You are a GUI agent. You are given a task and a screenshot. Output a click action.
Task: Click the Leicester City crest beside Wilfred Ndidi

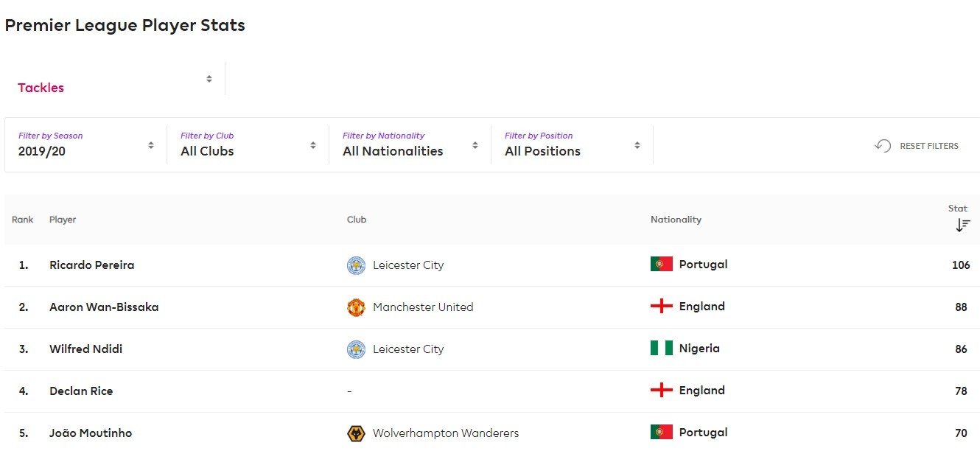pos(356,349)
